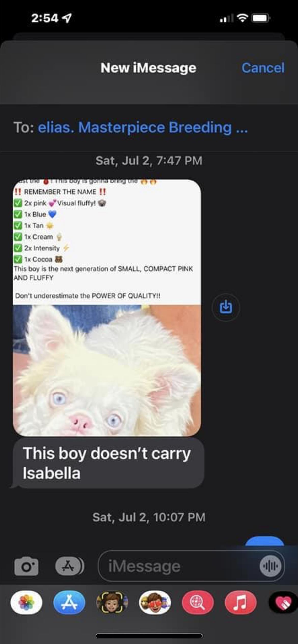Focus the iMessage text field
Viewport: 298px width, 644px height.
(191, 566)
